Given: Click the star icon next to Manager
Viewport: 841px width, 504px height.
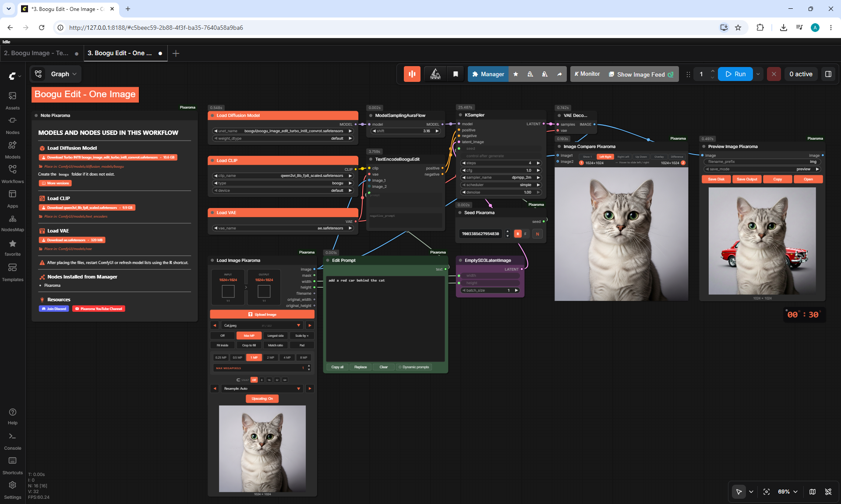Looking at the screenshot, I should click(x=516, y=74).
